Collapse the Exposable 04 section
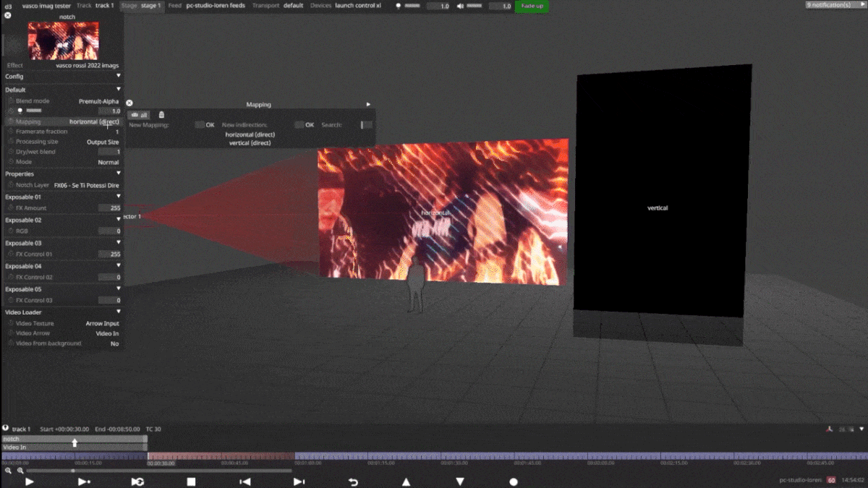Screen dimensions: 868x488 point(119,266)
